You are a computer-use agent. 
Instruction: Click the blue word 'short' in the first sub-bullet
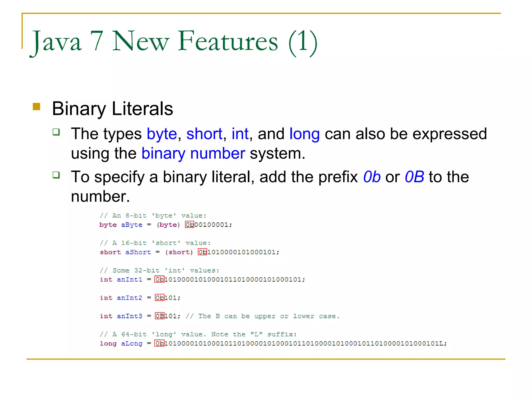click(x=204, y=134)
